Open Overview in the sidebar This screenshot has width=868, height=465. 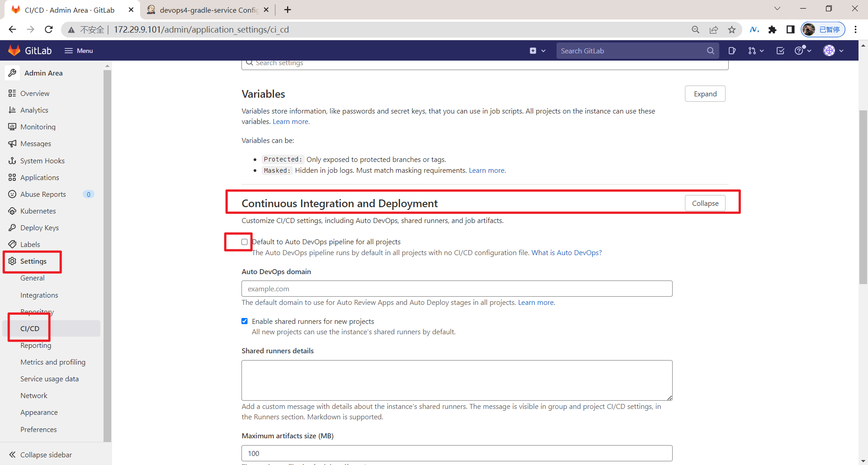coord(35,93)
